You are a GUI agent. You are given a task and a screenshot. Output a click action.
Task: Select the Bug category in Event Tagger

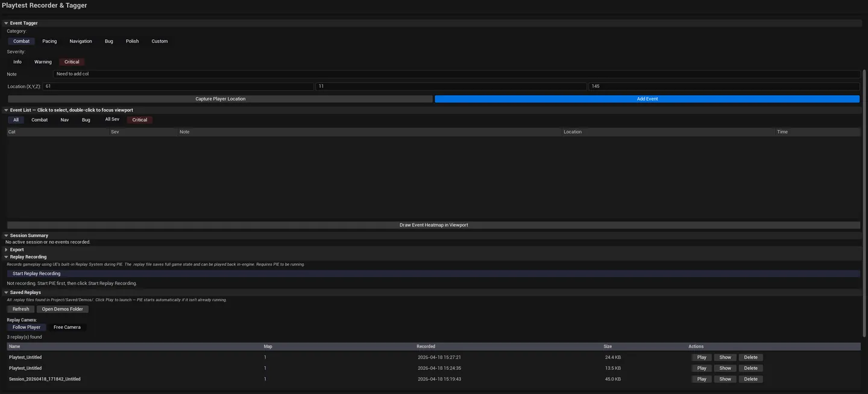tap(108, 41)
